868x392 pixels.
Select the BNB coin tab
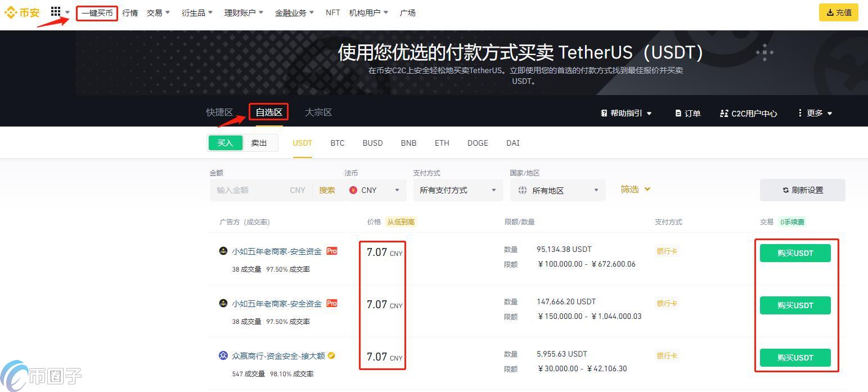click(x=408, y=143)
